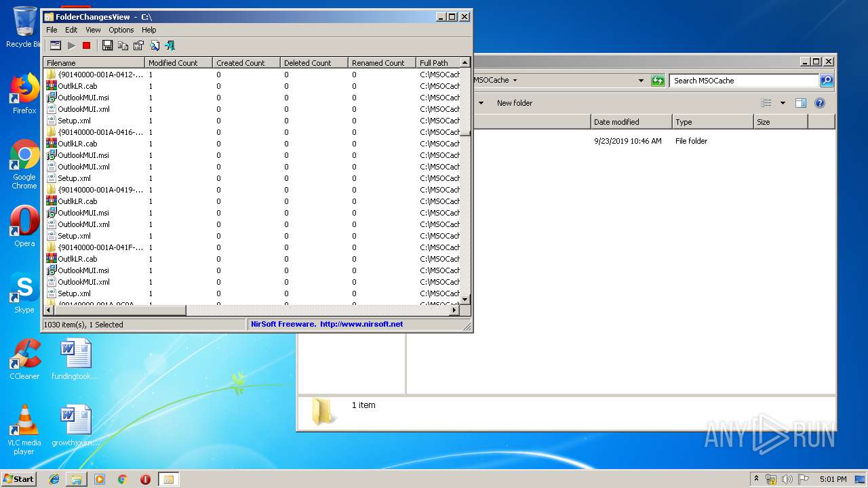Open Skype desktop shortcut
The height and width of the screenshot is (488, 868).
click(24, 293)
